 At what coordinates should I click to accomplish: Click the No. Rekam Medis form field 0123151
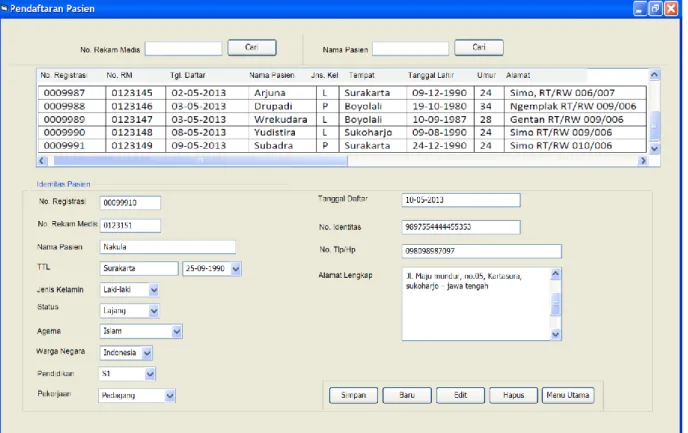(130, 225)
